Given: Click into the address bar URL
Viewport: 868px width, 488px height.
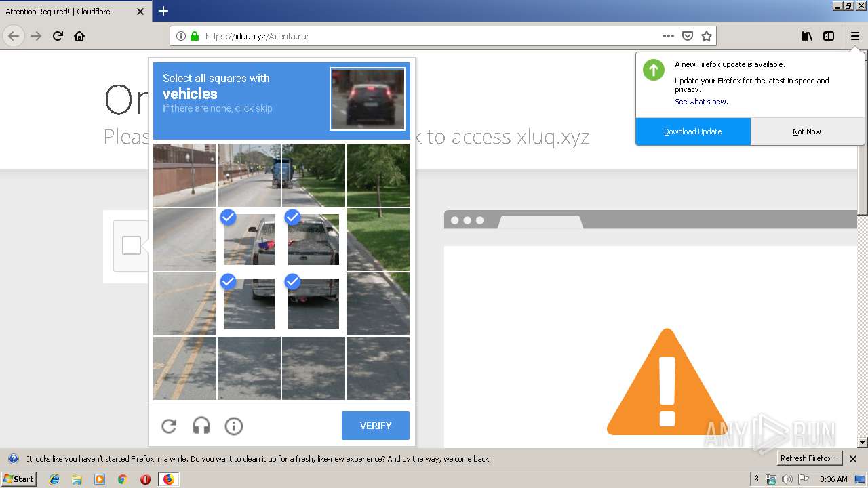Looking at the screenshot, I should pyautogui.click(x=431, y=36).
